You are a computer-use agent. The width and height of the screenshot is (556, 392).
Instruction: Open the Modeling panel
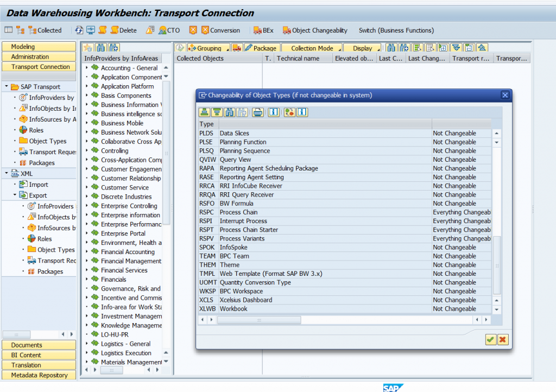pos(39,47)
